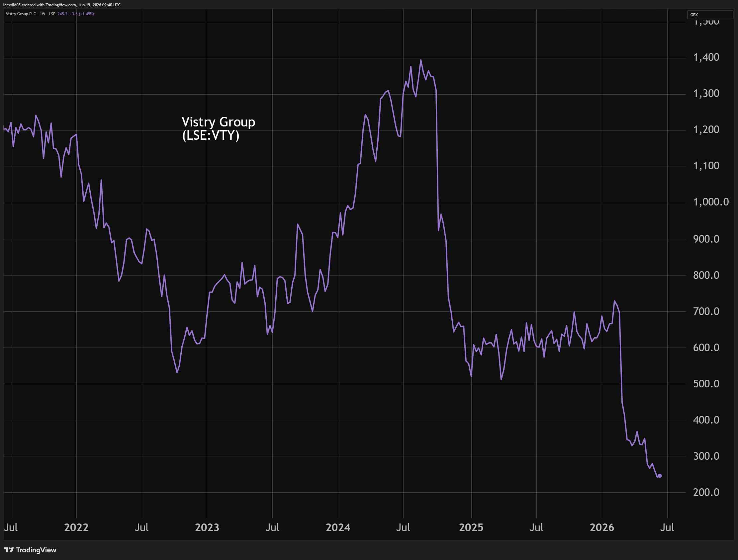Viewport: 738px width, 560px height.
Task: Click the 1,300 price axis label
Action: tap(706, 93)
